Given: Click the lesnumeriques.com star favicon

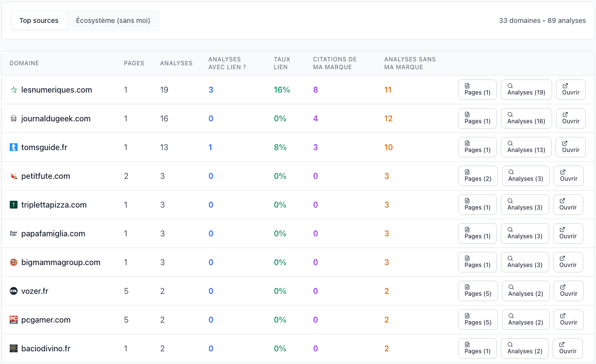Looking at the screenshot, I should [x=14, y=90].
